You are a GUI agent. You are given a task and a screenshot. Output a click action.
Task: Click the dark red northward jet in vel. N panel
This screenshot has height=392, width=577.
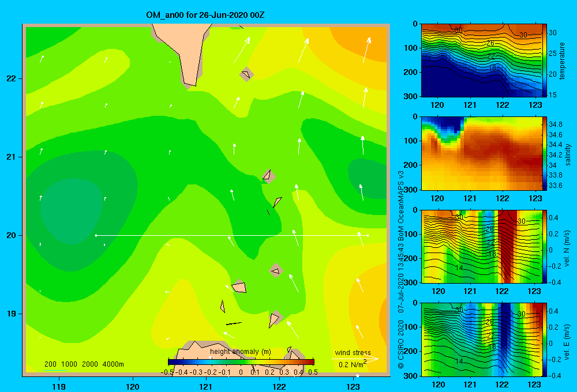[507, 246]
